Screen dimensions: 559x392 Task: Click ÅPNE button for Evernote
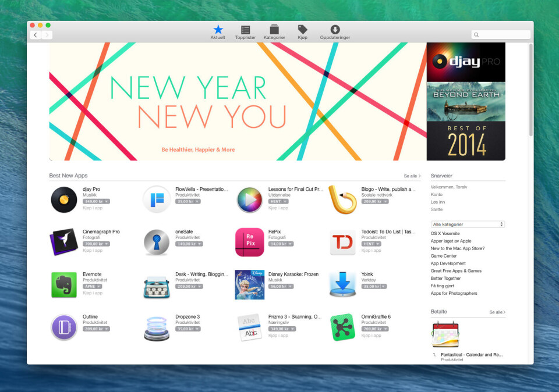point(93,286)
